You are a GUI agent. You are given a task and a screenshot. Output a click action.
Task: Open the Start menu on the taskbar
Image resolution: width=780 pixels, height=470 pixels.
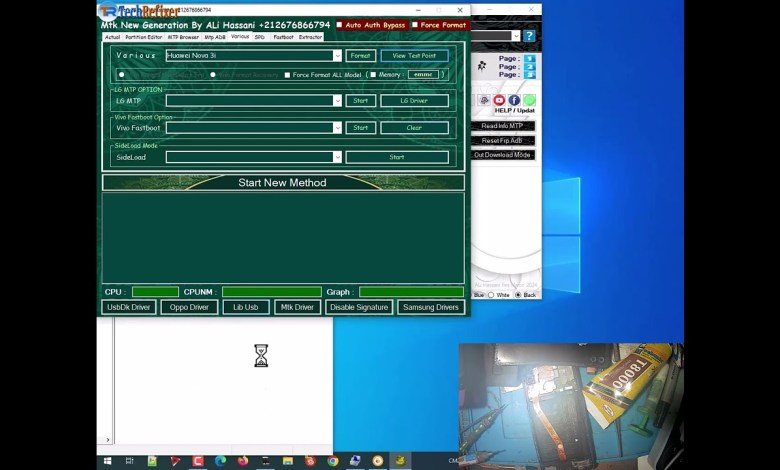(107, 461)
